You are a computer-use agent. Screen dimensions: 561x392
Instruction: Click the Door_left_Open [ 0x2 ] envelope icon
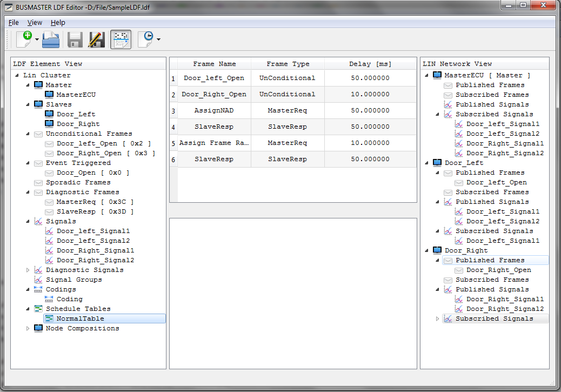(49, 144)
